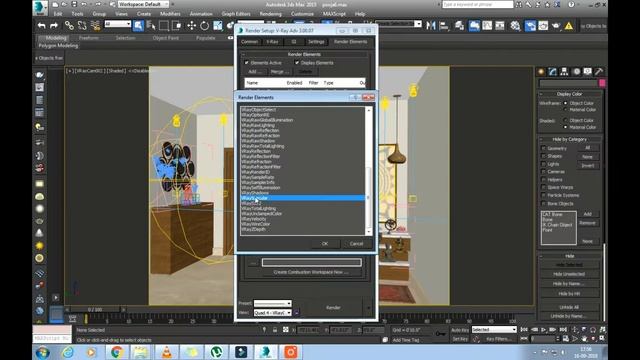640x360 pixels.
Task: Click the pink object color swatch
Action: tap(602, 83)
